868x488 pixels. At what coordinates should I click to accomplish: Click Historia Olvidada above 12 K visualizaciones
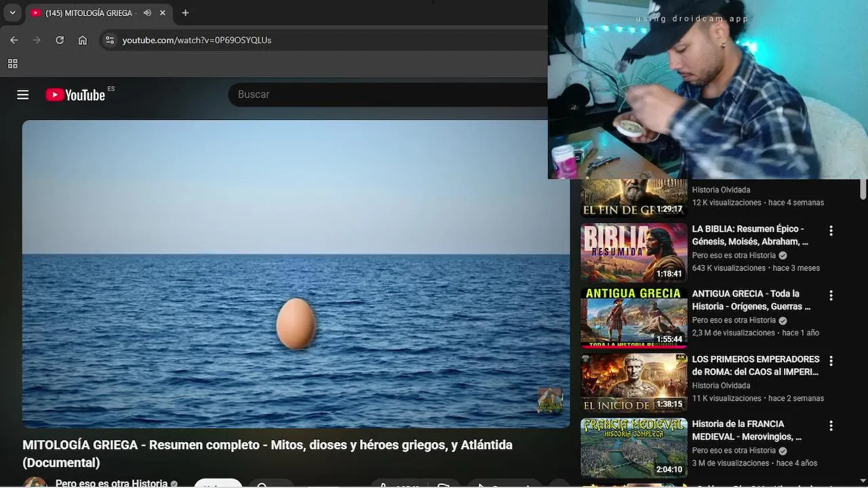(x=721, y=190)
